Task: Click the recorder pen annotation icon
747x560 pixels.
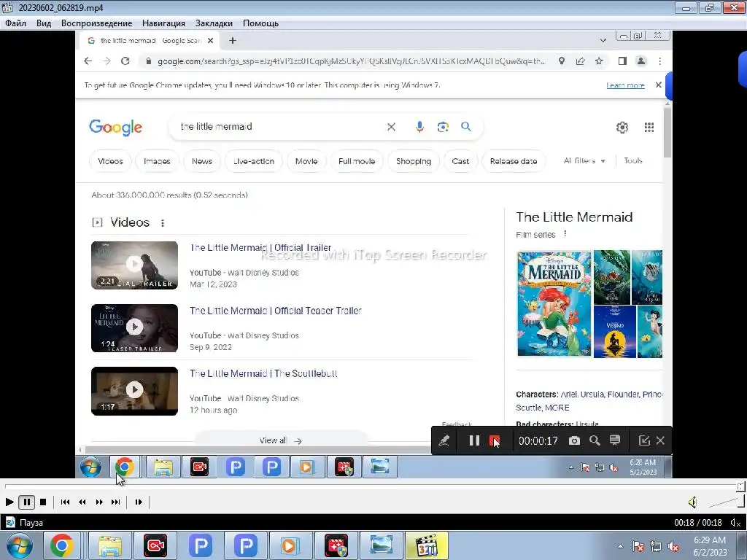Action: coord(444,440)
